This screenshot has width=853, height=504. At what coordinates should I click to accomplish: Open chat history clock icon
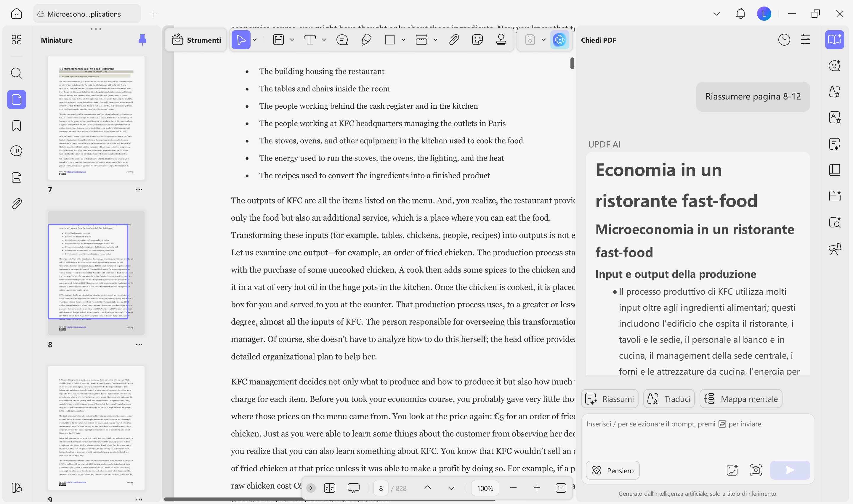pyautogui.click(x=784, y=40)
